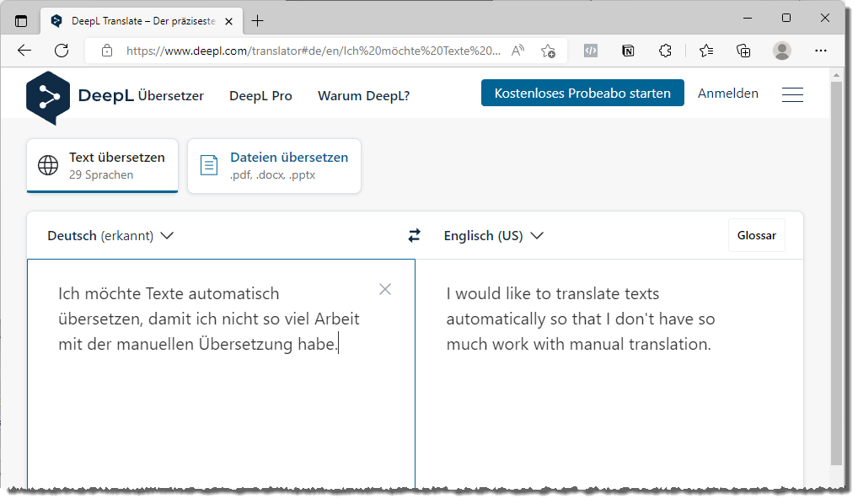Click the Anmelden link
The image size is (858, 504).
[727, 94]
